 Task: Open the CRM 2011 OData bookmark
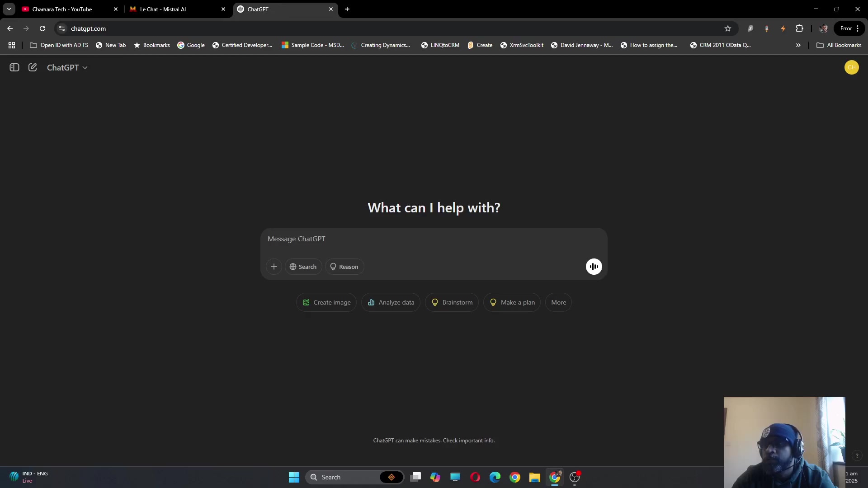coord(721,45)
